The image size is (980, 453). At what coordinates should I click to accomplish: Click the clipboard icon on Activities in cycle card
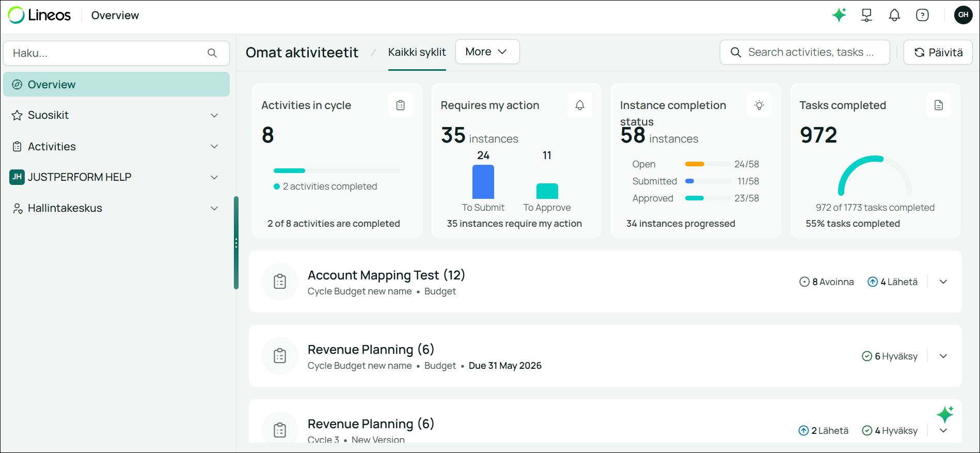pyautogui.click(x=400, y=105)
